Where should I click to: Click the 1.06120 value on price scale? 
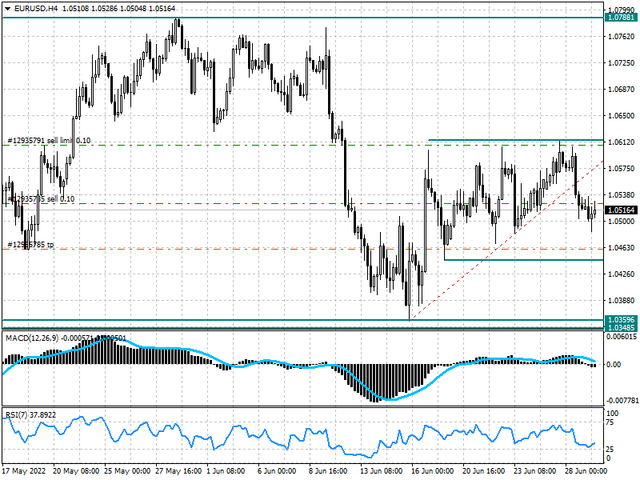pos(620,143)
